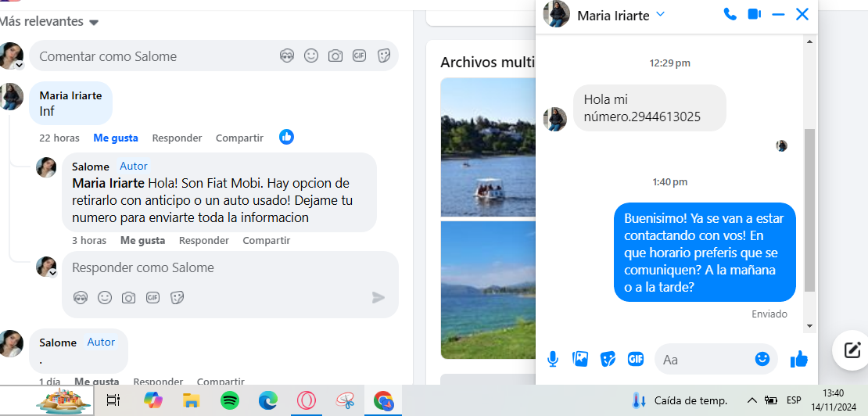Viewport: 868px width, 416px height.
Task: Switch commenting profile via avatar arrow
Action: 20,66
